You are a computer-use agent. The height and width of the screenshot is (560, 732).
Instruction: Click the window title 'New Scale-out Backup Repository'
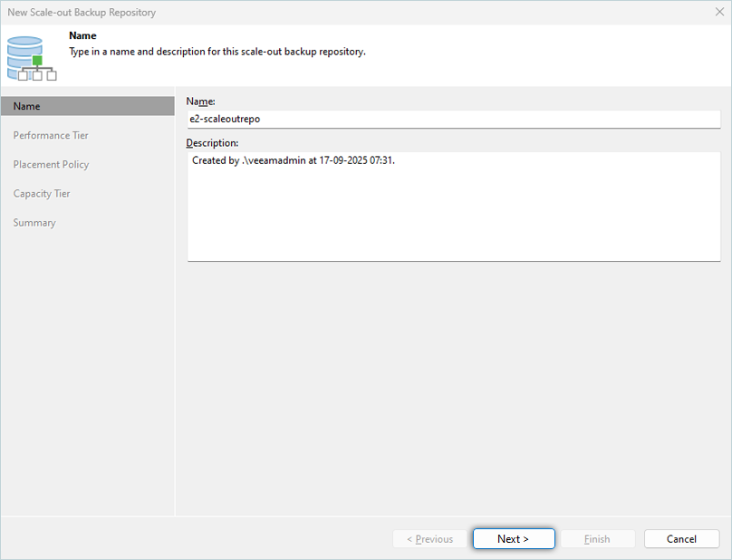point(82,13)
